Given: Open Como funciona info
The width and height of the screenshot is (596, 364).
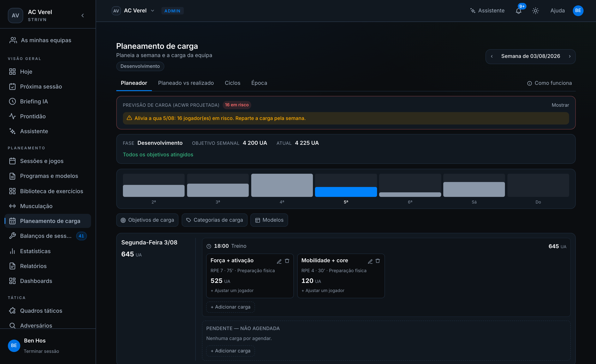Looking at the screenshot, I should tap(549, 83).
